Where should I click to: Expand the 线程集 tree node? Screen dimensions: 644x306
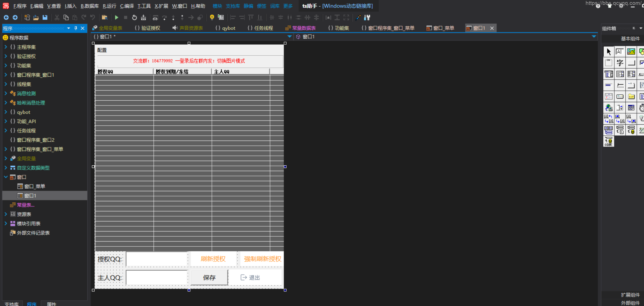(6, 84)
